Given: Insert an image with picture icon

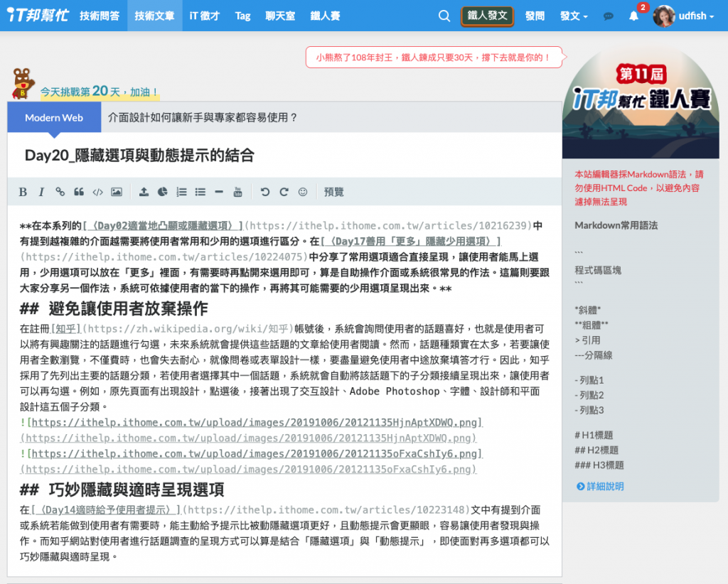Looking at the screenshot, I should point(117,192).
